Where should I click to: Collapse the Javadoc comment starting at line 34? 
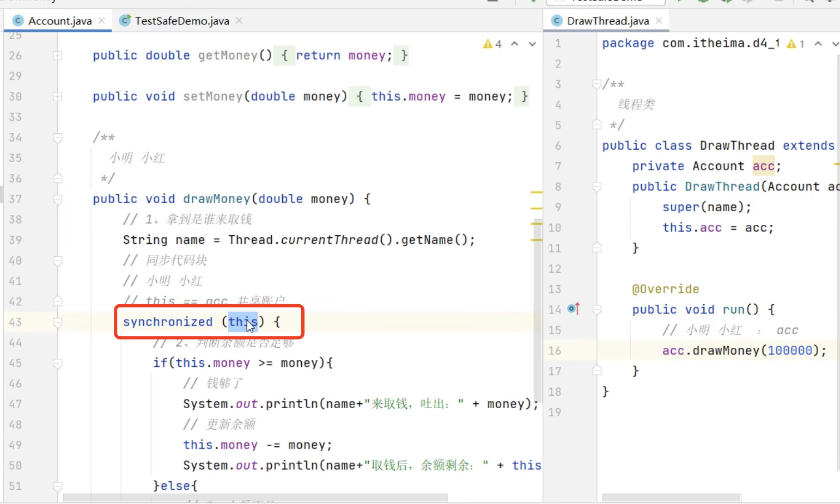click(x=58, y=138)
